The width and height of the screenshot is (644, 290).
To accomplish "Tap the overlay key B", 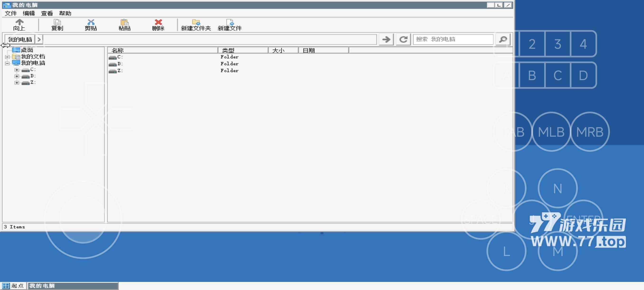I will coord(532,75).
